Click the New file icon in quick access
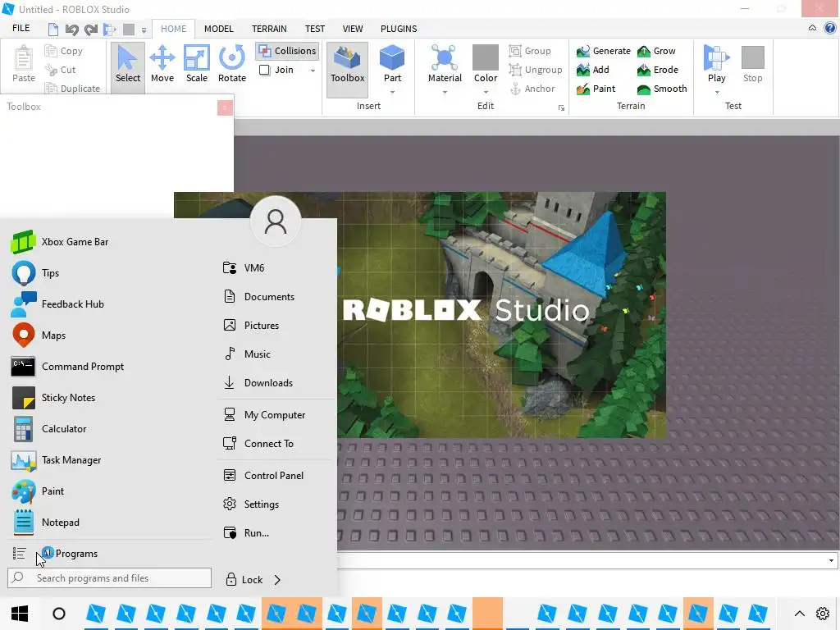840x630 pixels. point(53,29)
